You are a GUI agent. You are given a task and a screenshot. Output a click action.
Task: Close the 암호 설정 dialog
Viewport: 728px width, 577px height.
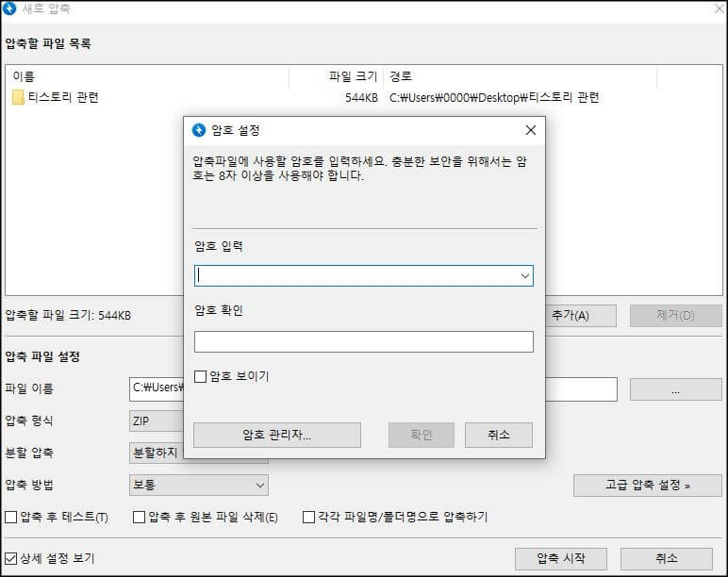[530, 130]
